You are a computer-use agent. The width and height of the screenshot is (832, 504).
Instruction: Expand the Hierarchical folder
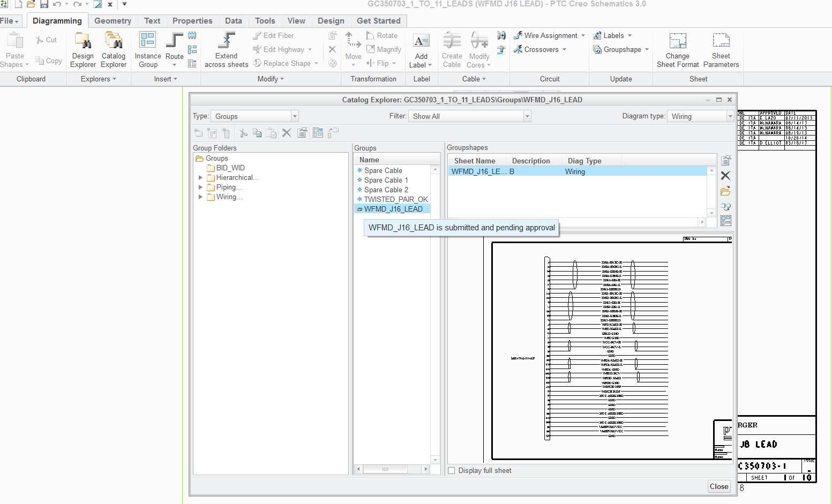200,178
